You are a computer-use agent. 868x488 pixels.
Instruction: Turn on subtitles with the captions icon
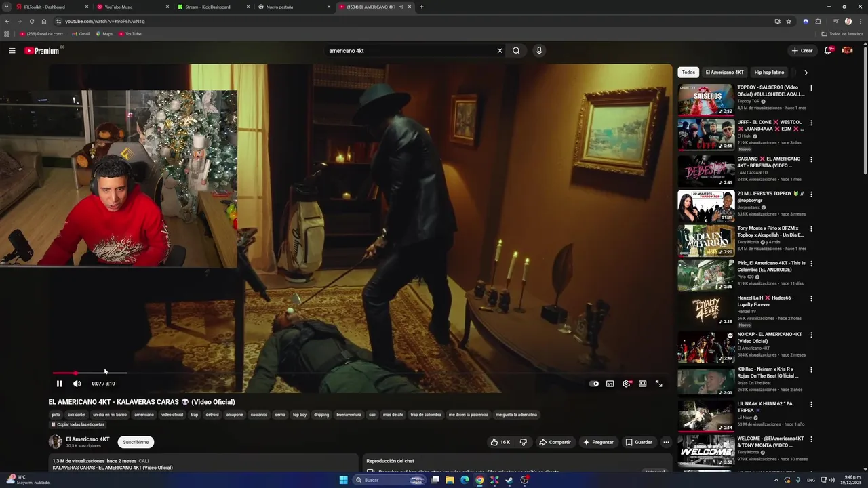pos(610,384)
